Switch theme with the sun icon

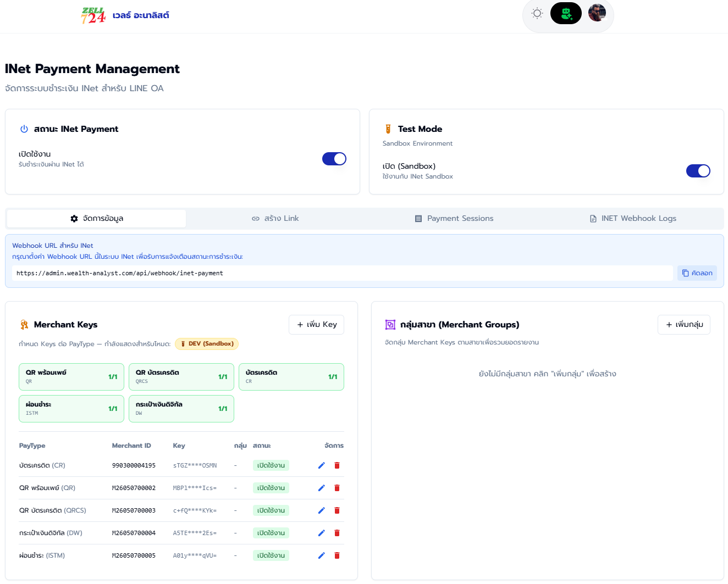tap(537, 13)
